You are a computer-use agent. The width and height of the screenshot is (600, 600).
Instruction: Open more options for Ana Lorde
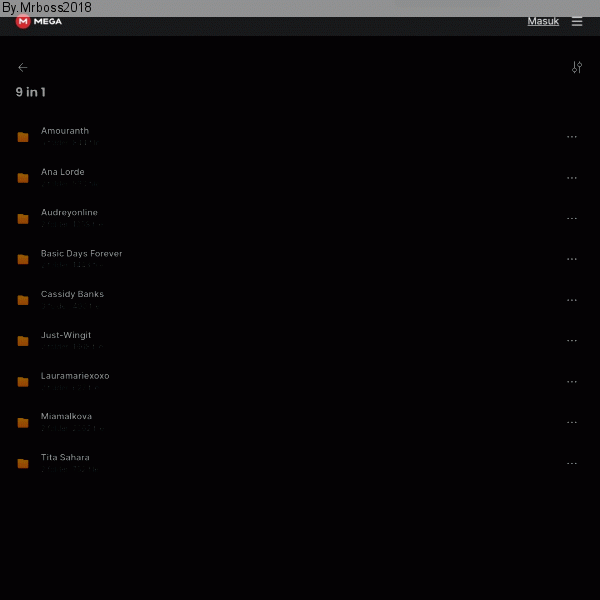click(x=572, y=178)
